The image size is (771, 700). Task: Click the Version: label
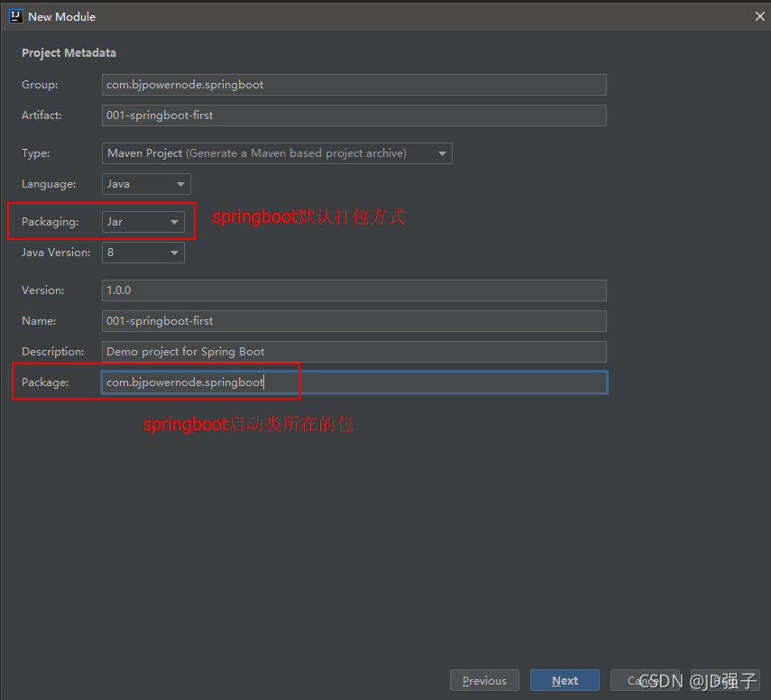(42, 290)
